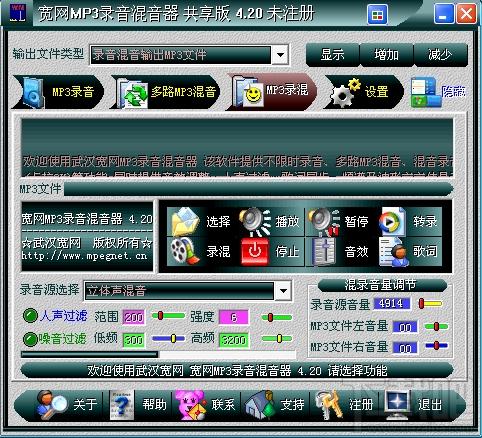Click the ☆武汉宽网 版权所有☆ text
482x438 pixels.
click(x=87, y=243)
